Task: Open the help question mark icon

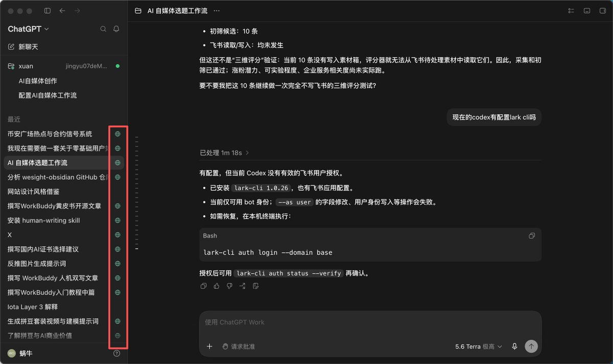Action: 116,353
